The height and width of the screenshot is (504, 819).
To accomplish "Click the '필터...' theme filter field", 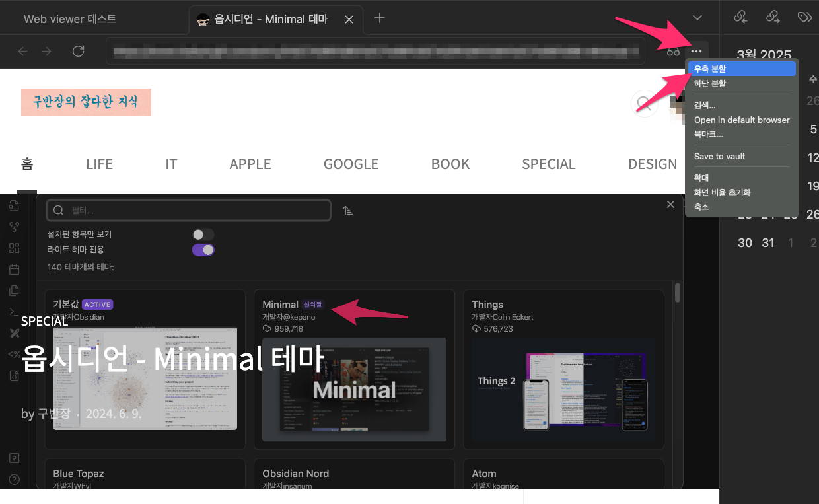I will 188,210.
